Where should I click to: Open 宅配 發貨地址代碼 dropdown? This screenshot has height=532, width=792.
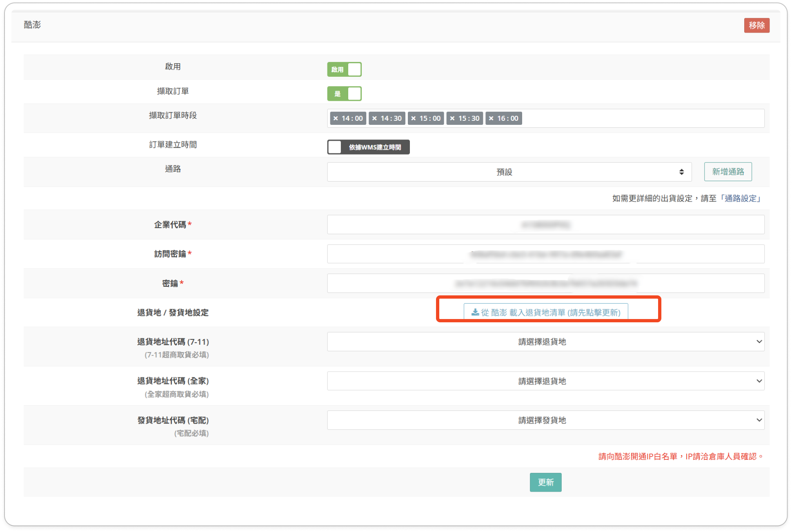pyautogui.click(x=545, y=420)
